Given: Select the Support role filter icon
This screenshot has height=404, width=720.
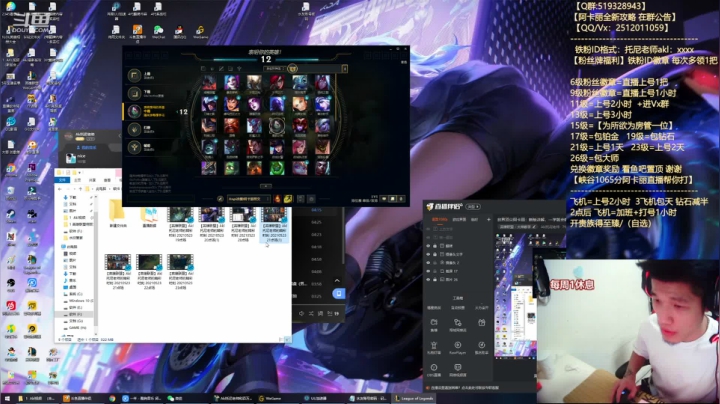Looking at the screenshot, I should click(x=239, y=68).
